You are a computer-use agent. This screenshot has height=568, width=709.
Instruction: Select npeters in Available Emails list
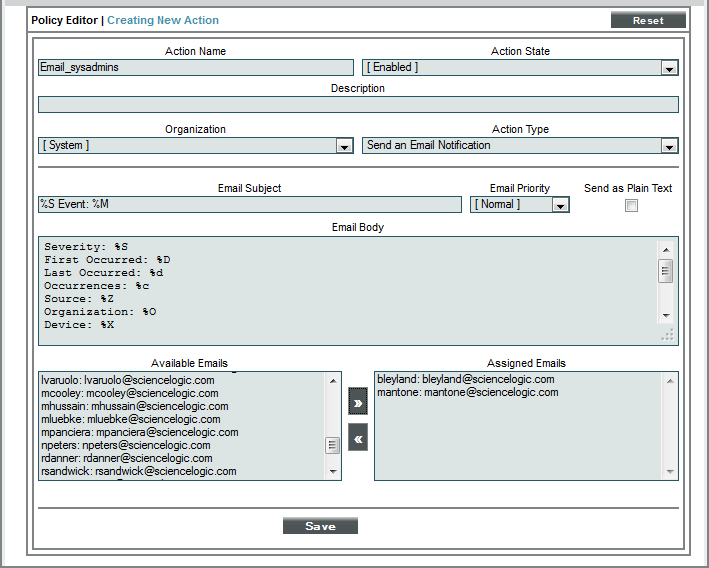tap(127, 445)
